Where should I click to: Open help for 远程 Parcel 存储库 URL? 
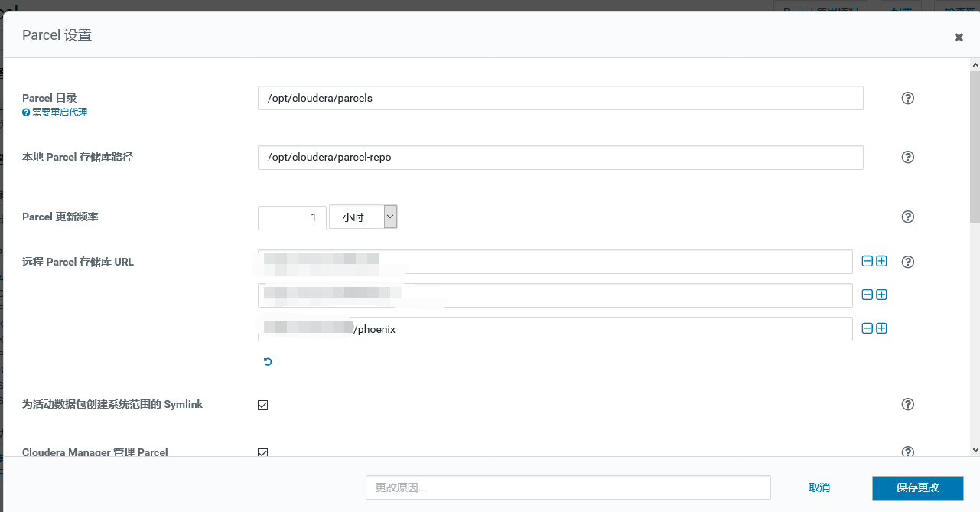(x=908, y=262)
